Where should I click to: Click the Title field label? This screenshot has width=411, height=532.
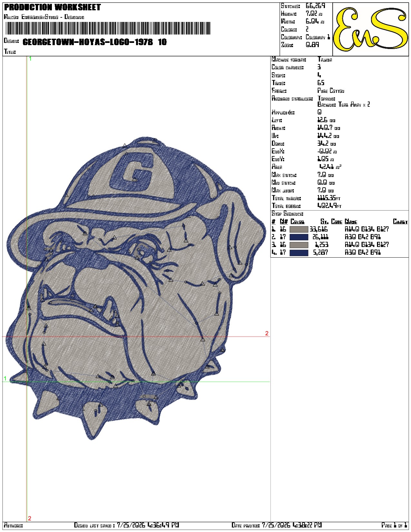[10, 52]
